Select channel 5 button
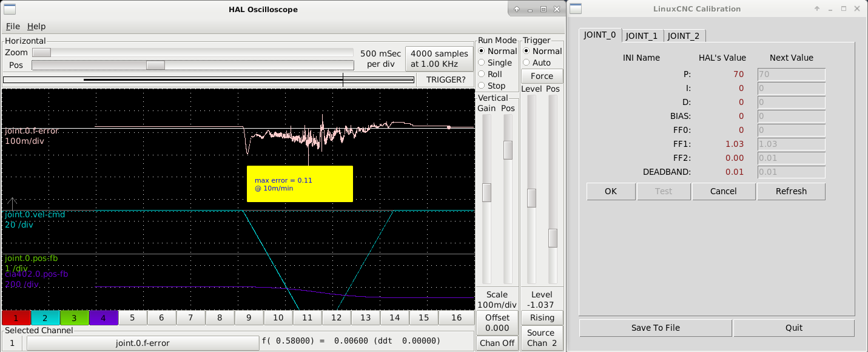 tap(132, 318)
